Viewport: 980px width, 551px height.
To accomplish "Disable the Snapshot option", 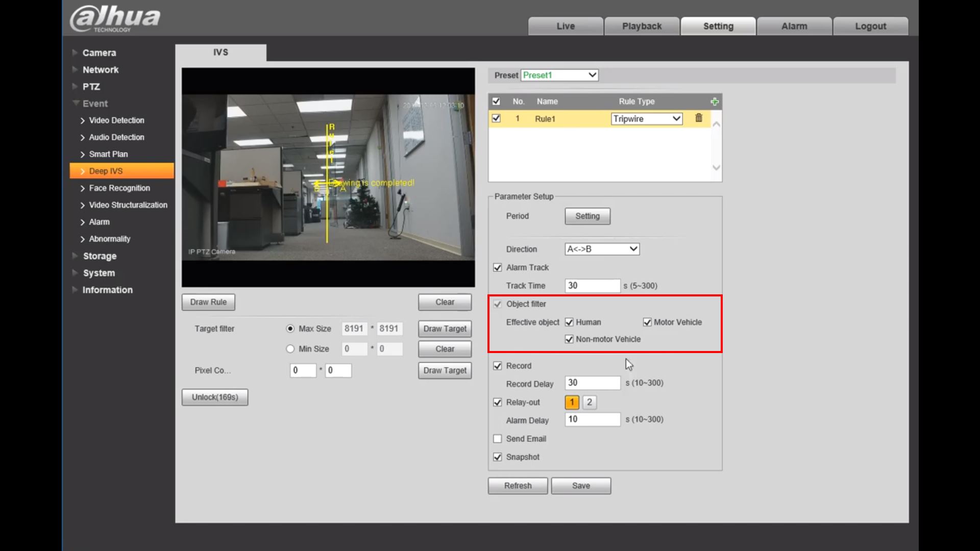I will (x=498, y=457).
